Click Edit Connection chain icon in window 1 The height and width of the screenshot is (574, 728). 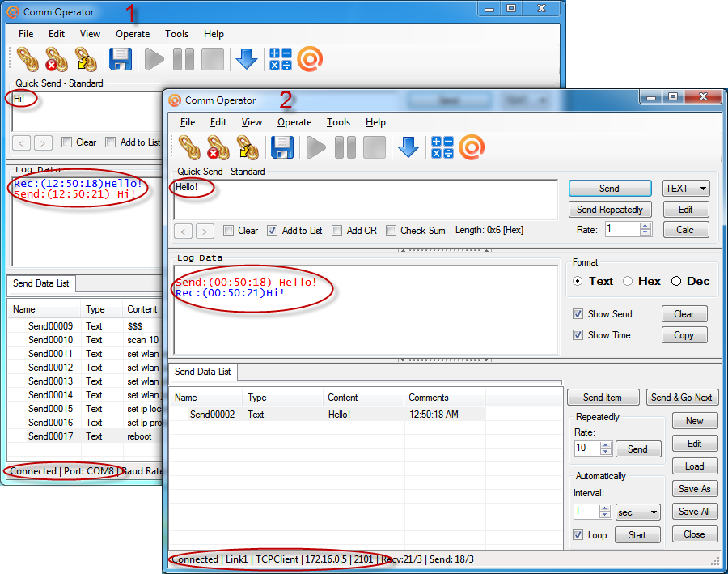(x=86, y=59)
